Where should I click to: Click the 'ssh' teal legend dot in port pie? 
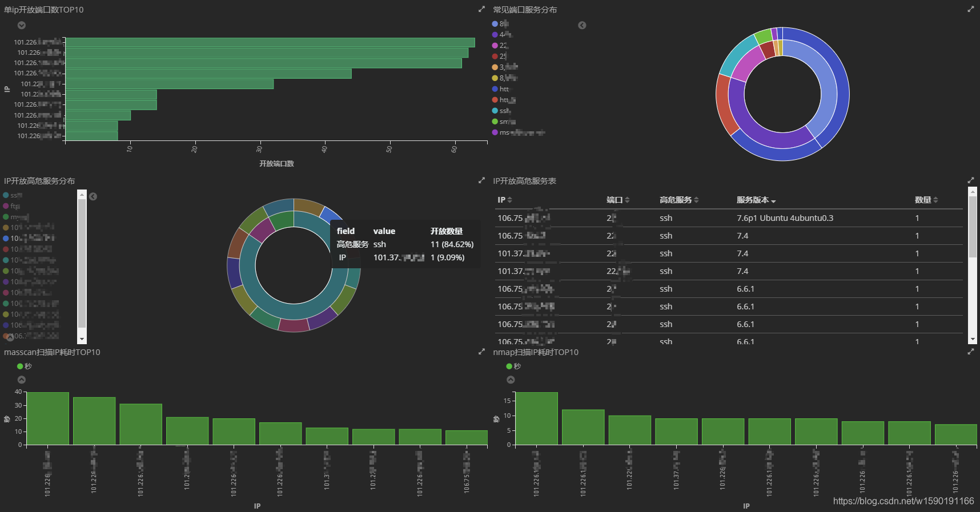coord(495,111)
